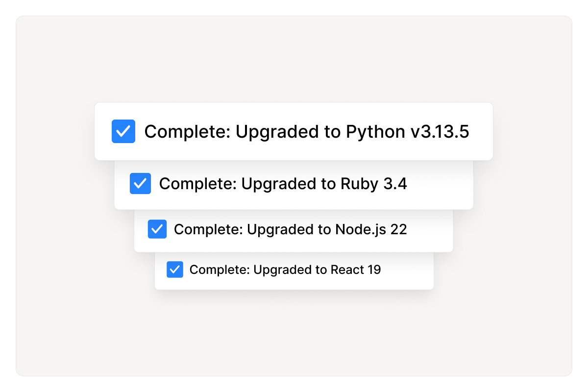Click the 'Python v3.13.5' version text
This screenshot has height=392, width=588.
tap(408, 132)
